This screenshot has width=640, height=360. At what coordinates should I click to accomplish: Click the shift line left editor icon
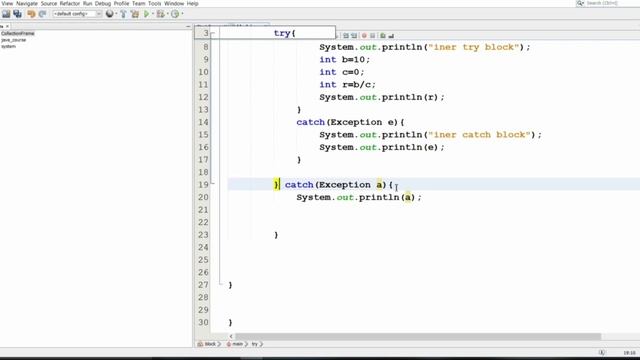[x=346, y=36]
